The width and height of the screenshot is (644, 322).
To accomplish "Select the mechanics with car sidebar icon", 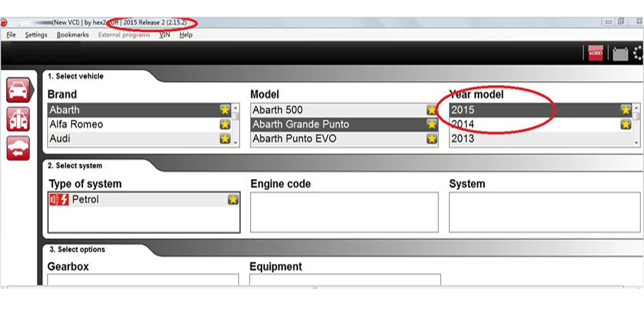I will [x=18, y=119].
